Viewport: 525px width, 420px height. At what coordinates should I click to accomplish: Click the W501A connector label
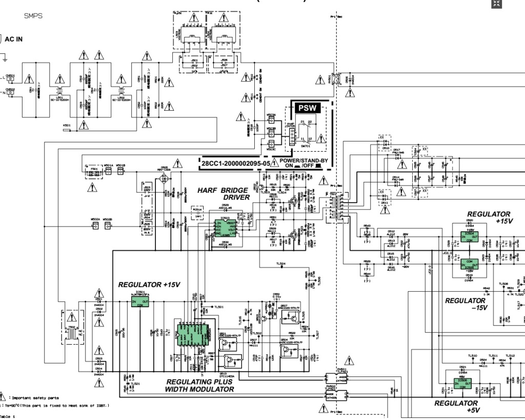[x=109, y=166]
